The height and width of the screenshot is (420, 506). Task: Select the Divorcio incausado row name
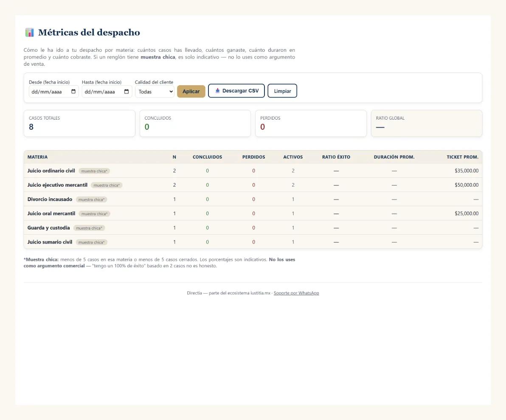coord(50,199)
